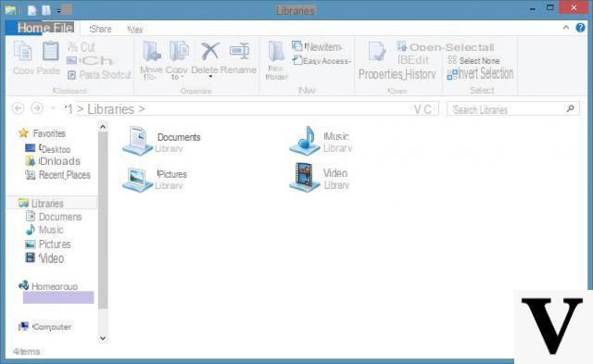
Task: Open the View ribbon tab
Action: tap(135, 30)
